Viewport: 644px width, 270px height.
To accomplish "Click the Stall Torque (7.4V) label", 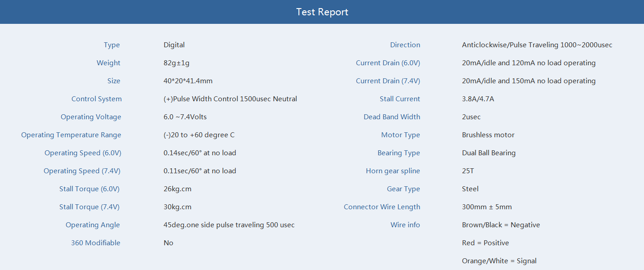I will tap(89, 207).
